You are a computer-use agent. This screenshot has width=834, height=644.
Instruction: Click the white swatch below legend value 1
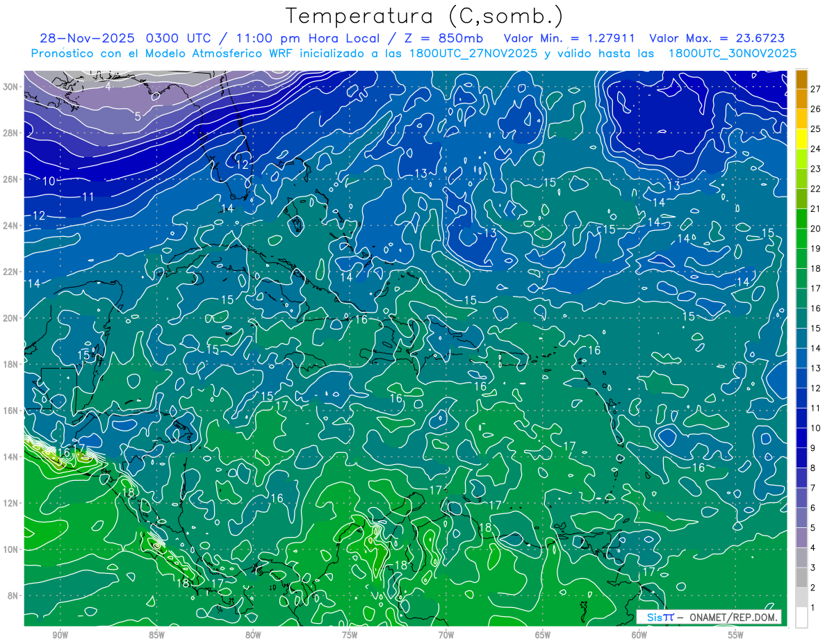(x=801, y=618)
